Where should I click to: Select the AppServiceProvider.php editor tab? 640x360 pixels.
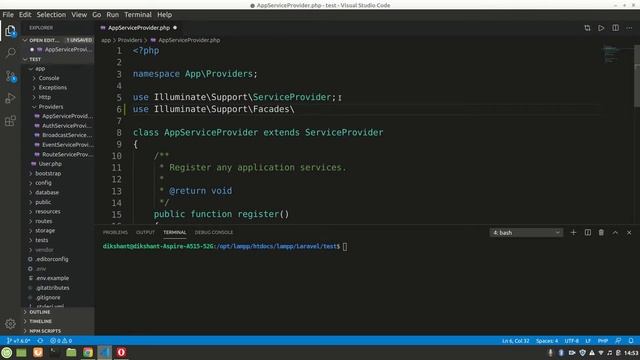(138, 28)
